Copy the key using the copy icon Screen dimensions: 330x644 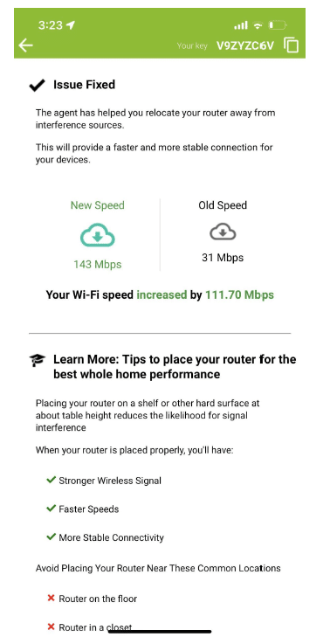pos(291,45)
